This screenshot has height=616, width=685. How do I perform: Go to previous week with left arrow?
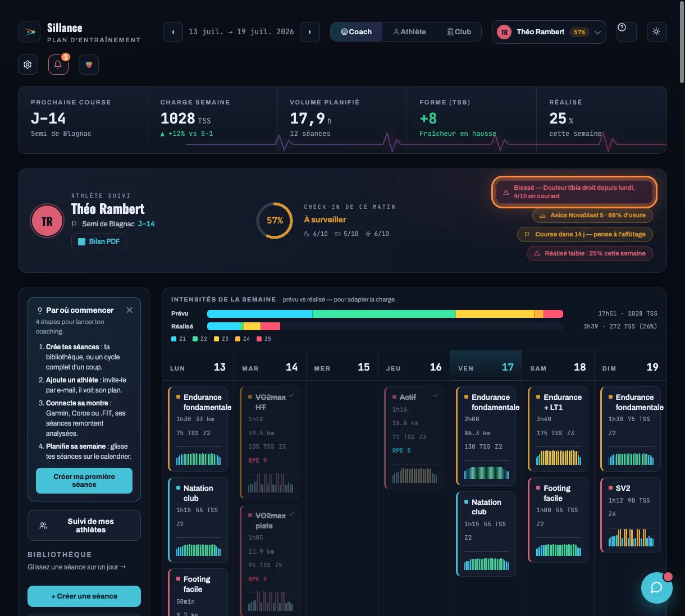coord(173,32)
